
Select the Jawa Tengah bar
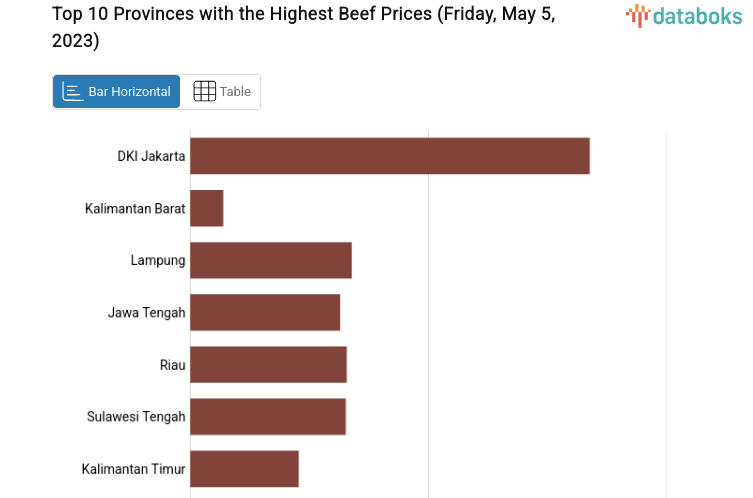tap(265, 312)
